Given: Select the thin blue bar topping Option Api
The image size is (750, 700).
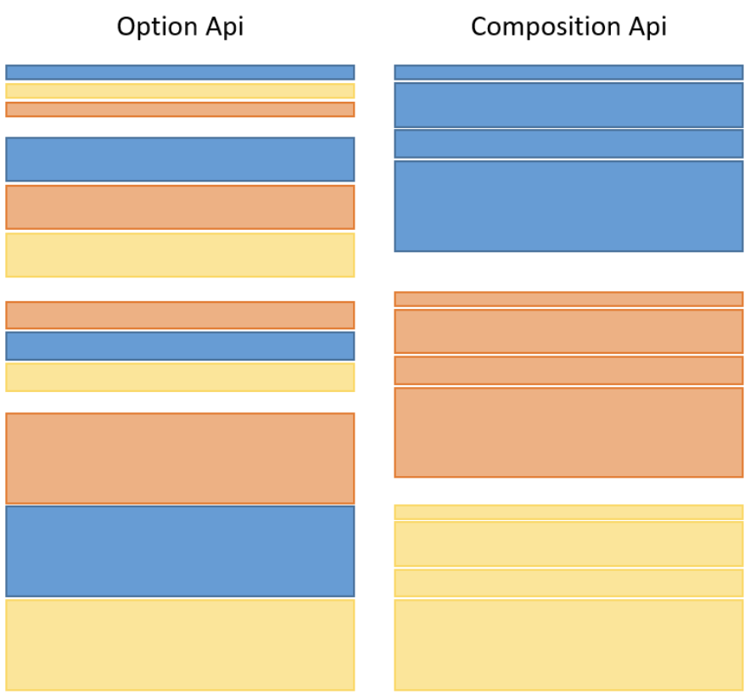Looking at the screenshot, I should (180, 72).
